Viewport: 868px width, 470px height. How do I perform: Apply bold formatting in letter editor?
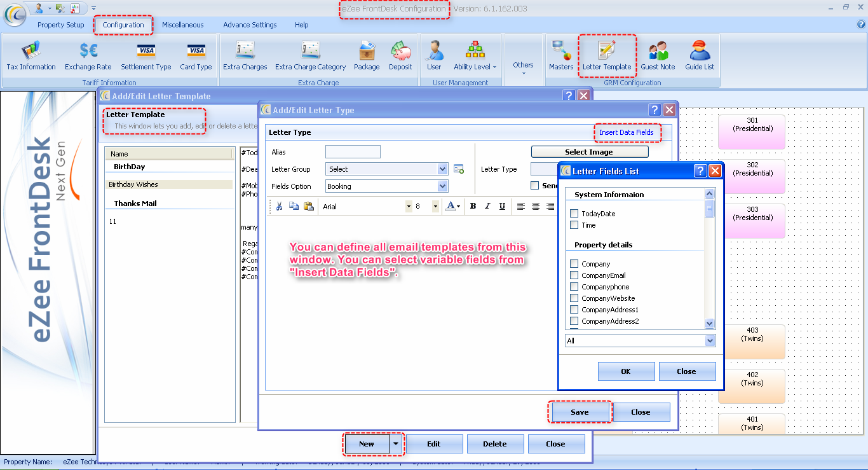tap(473, 206)
